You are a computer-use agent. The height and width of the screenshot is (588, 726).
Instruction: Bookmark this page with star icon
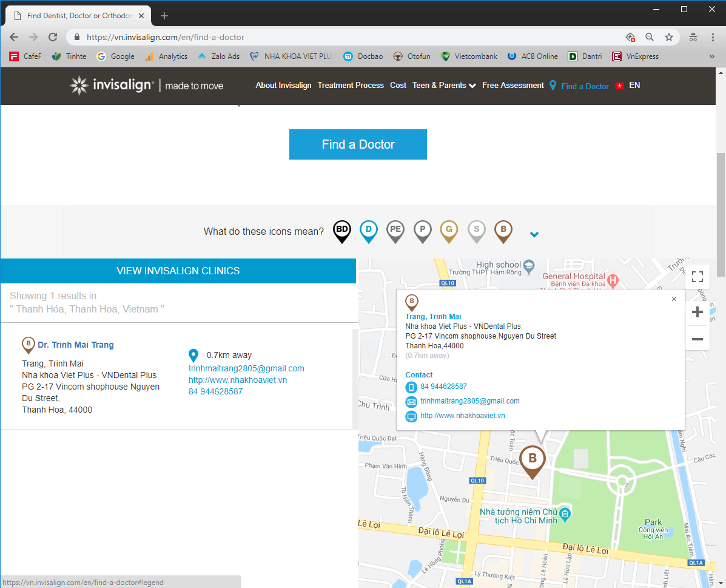[x=668, y=37]
